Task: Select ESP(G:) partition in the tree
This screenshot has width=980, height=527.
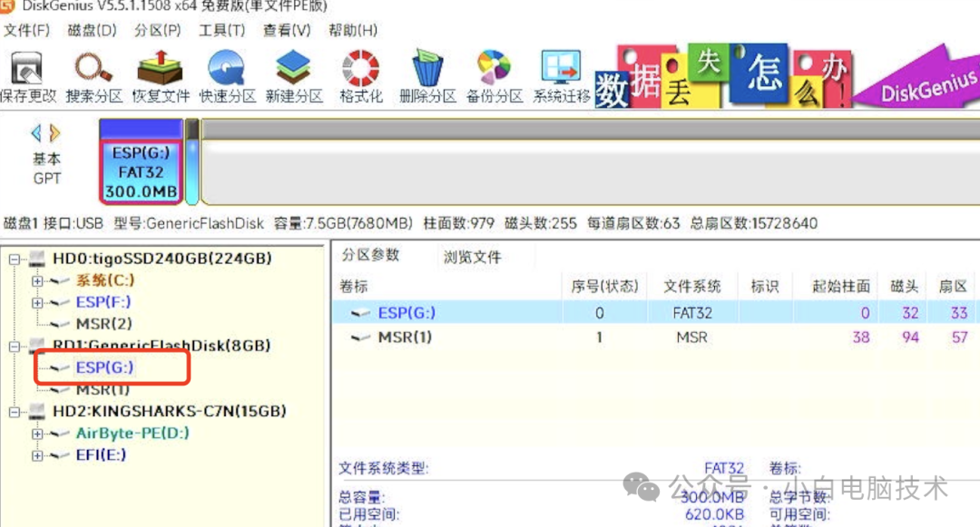Action: coord(104,367)
